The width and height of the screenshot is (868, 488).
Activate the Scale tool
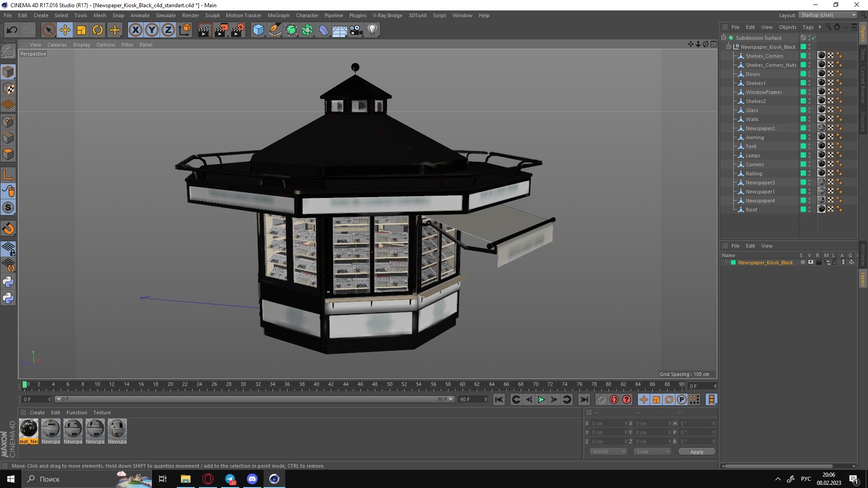tap(81, 30)
